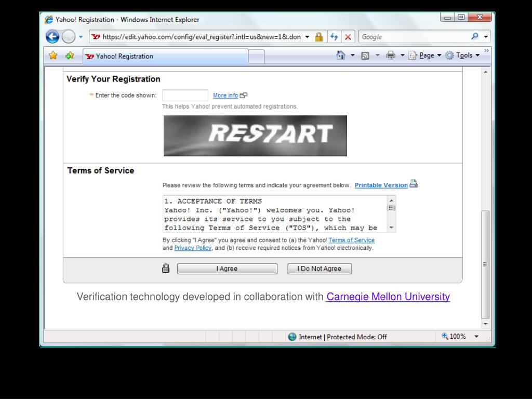532x399 pixels.
Task: Click the red Stop loading icon
Action: tap(348, 37)
